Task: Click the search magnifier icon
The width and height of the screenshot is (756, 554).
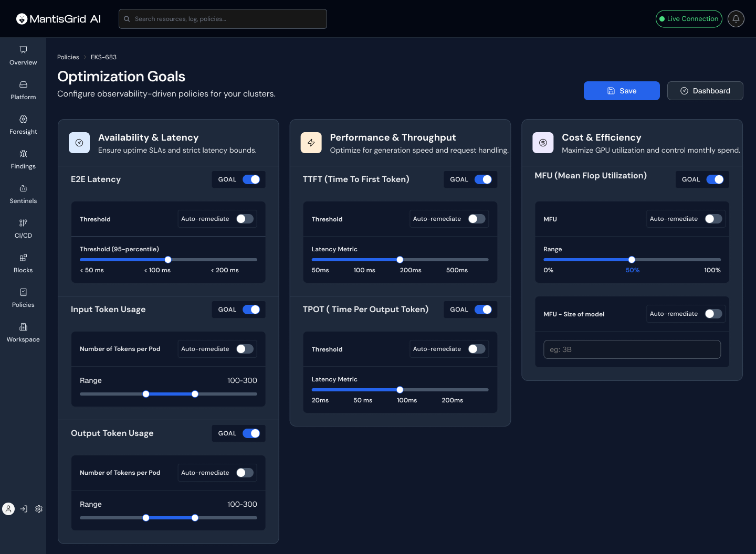Action: [x=127, y=19]
